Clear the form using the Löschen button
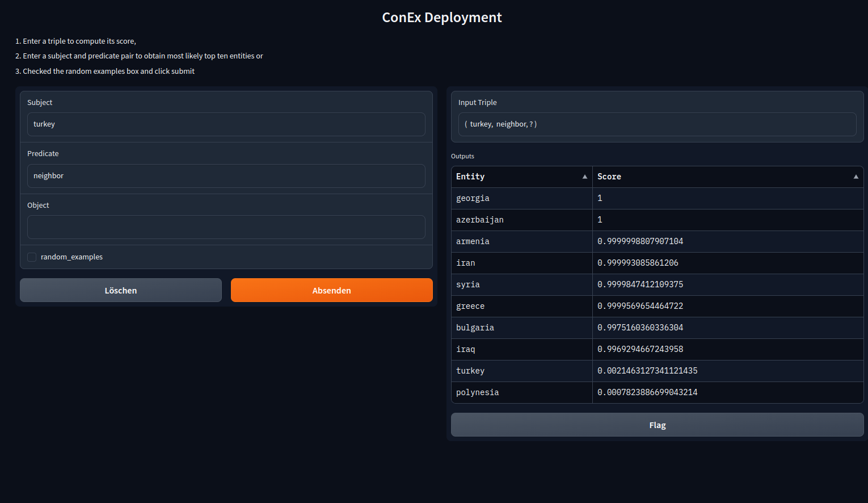868x503 pixels. (121, 290)
